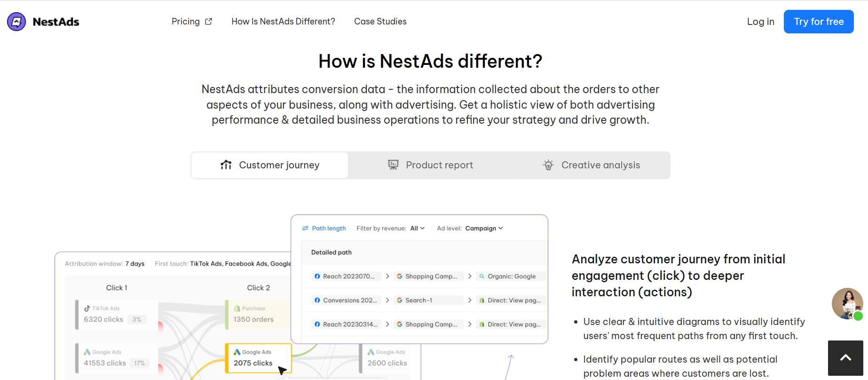Open the Filter by revenue All dropdown
868x380 pixels.
click(x=417, y=228)
